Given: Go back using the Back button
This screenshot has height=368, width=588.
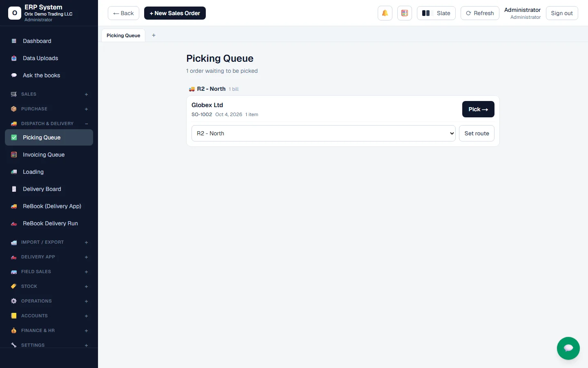Looking at the screenshot, I should point(123,13).
